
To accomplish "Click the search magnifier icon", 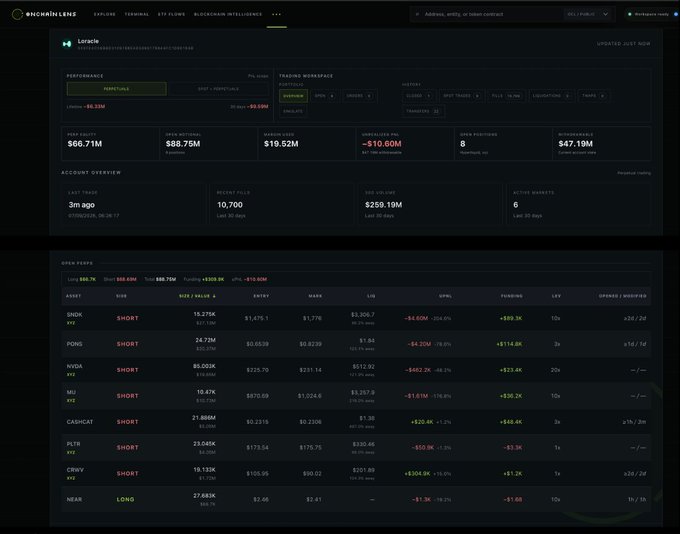I will [x=417, y=14].
